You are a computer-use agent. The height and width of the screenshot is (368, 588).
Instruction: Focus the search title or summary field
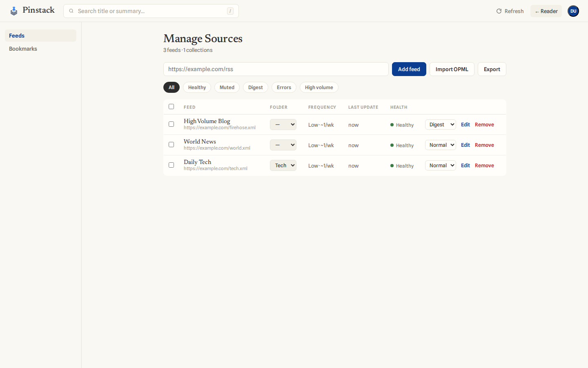pyautogui.click(x=151, y=11)
